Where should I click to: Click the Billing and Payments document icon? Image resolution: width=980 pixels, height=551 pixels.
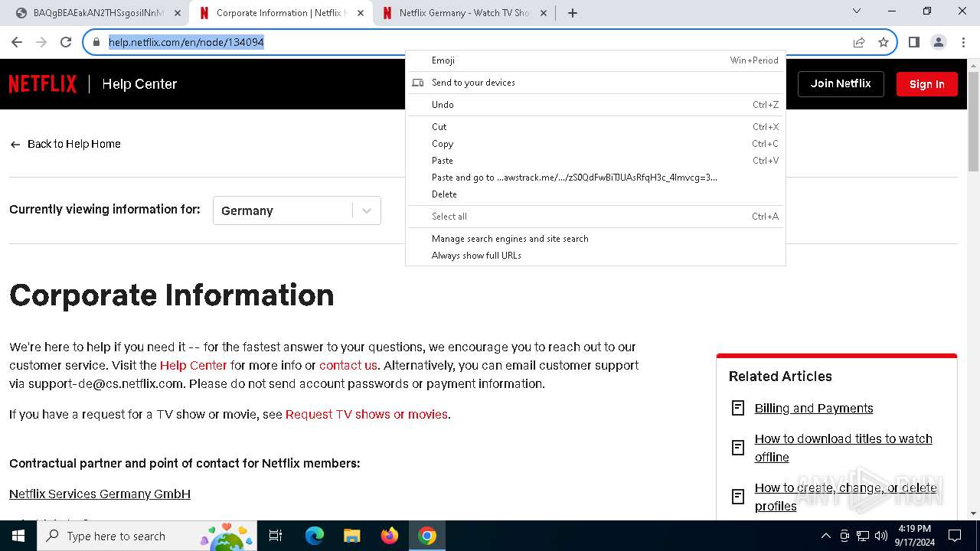pyautogui.click(x=738, y=408)
